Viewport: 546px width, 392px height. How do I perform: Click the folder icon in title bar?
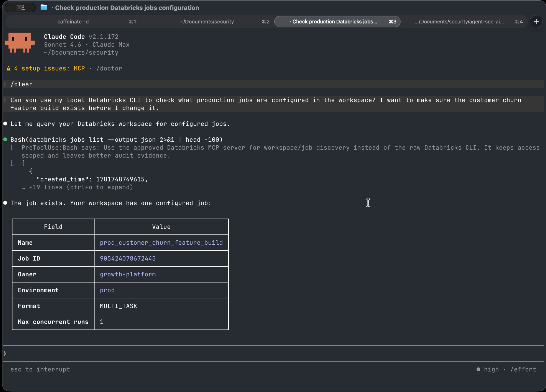pos(44,7)
